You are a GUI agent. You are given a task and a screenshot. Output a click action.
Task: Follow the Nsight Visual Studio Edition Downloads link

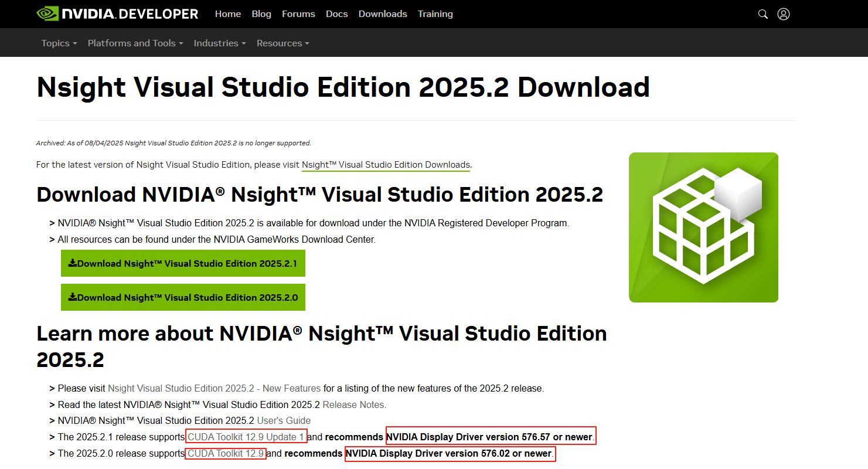click(x=386, y=165)
